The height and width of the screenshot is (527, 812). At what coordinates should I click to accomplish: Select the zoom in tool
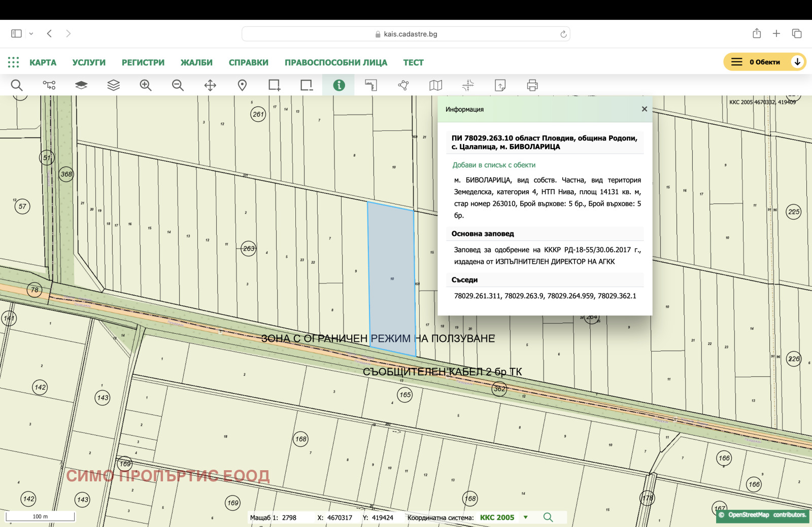[146, 85]
